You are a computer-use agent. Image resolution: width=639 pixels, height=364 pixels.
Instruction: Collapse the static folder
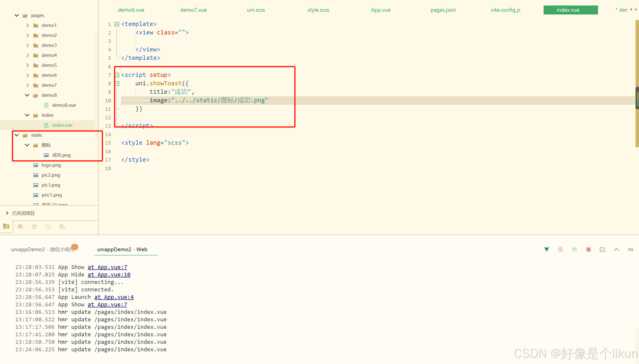tap(17, 135)
